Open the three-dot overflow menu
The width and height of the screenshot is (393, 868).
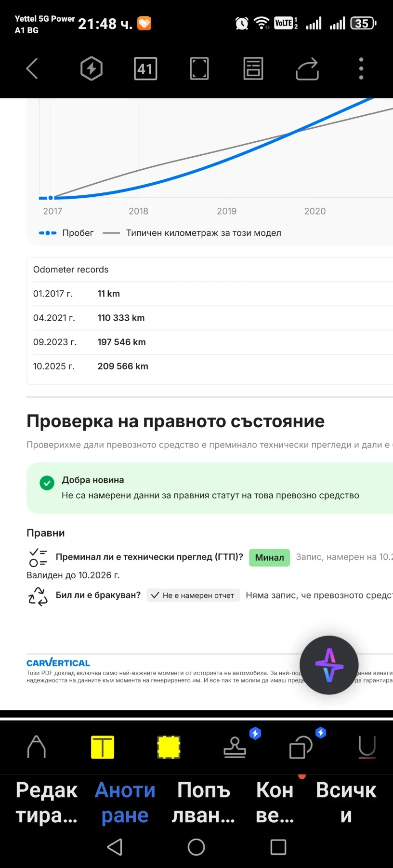(x=361, y=68)
